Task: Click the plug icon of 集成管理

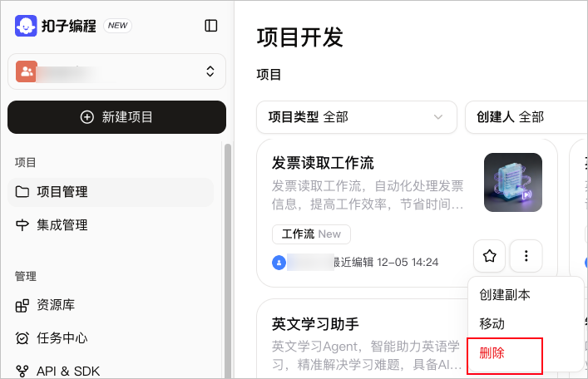Action: [22, 225]
